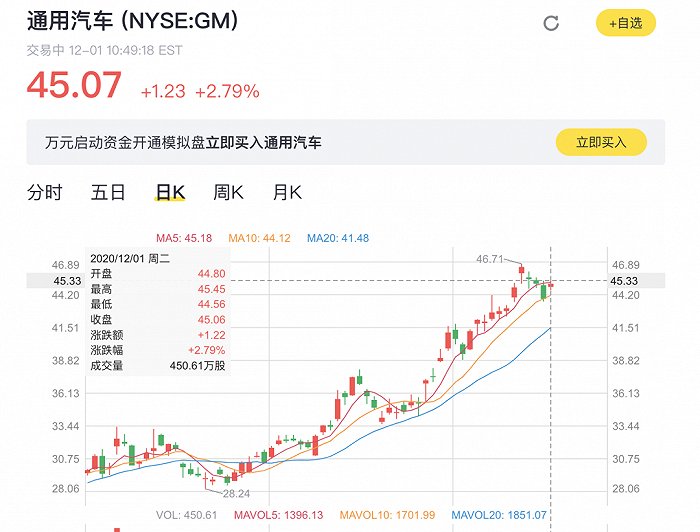Image resolution: width=700 pixels, height=532 pixels.
Task: Click the MAVOL20: 1851.07 label
Action: (499, 515)
